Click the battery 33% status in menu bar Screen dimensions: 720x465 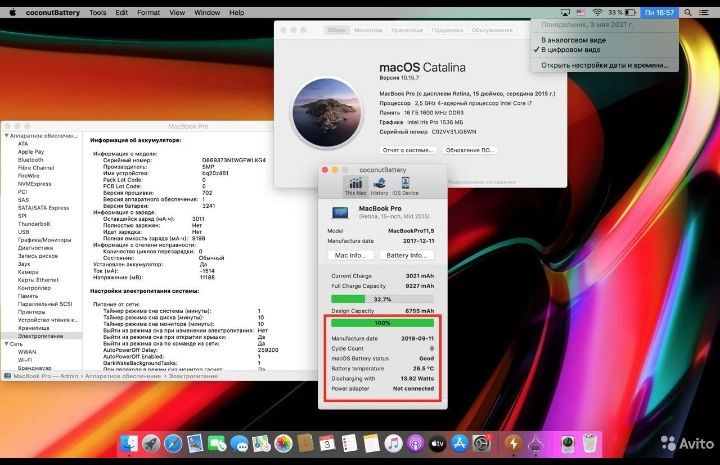pyautogui.click(x=622, y=12)
